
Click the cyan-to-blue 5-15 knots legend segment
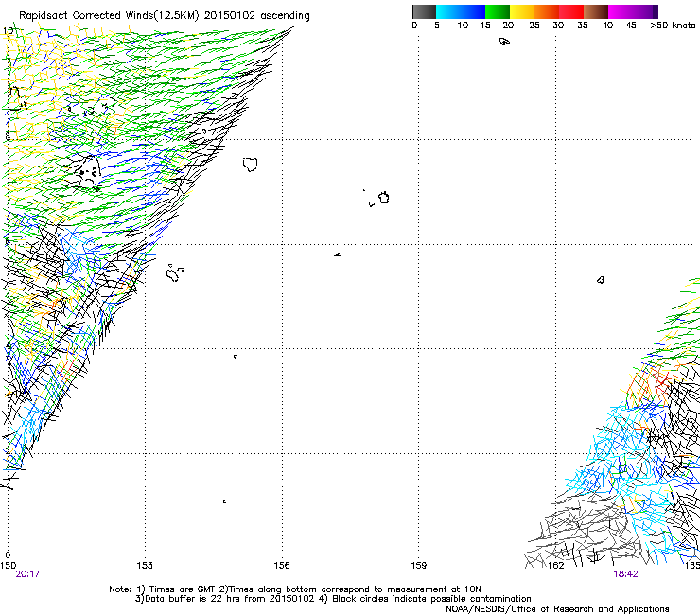[x=461, y=11]
